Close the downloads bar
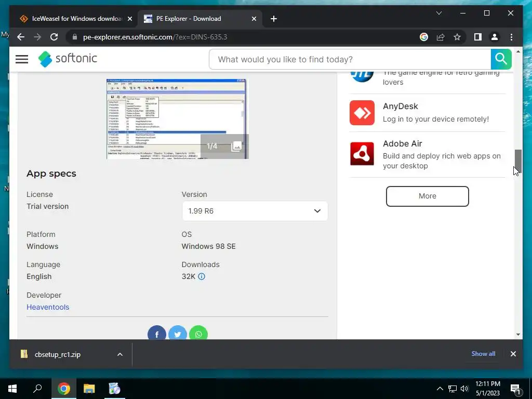 coord(513,354)
